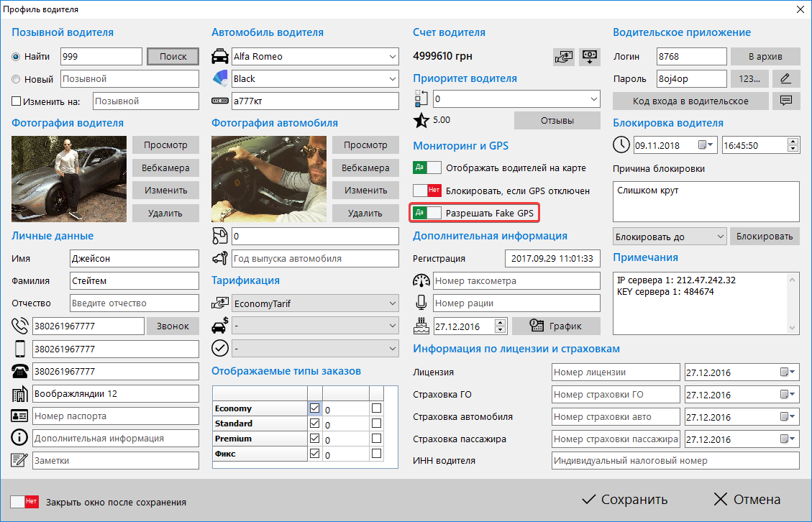Click Вебкамера beside the car photo
The height and width of the screenshot is (522, 812).
[365, 168]
